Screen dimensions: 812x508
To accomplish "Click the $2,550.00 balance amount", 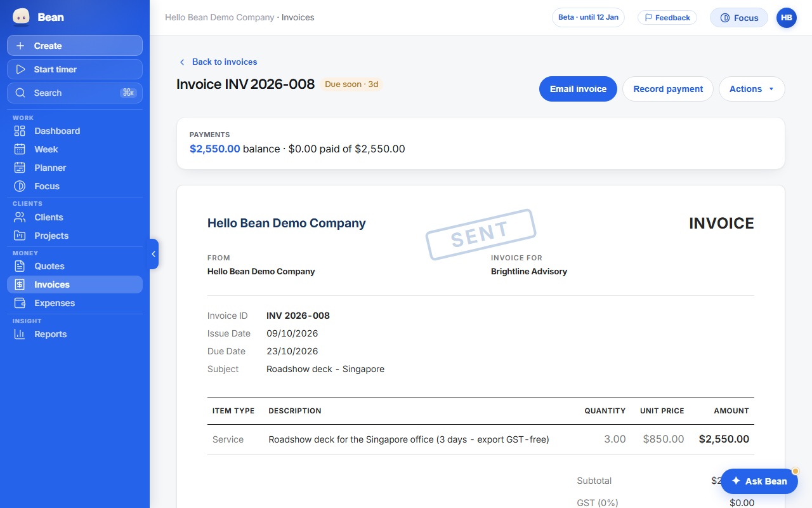I will tap(215, 149).
